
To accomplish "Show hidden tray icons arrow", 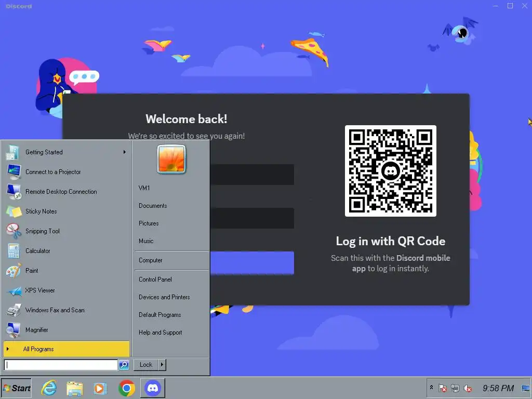I will tap(432, 387).
